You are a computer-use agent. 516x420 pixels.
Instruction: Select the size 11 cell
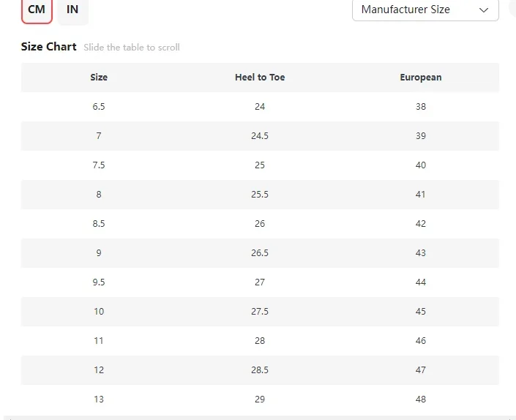[99, 340]
